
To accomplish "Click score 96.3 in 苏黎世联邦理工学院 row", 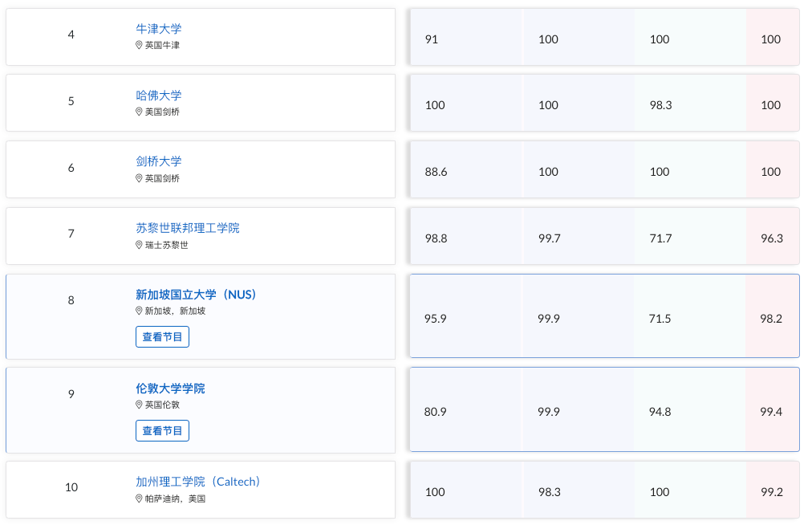I will tap(772, 238).
